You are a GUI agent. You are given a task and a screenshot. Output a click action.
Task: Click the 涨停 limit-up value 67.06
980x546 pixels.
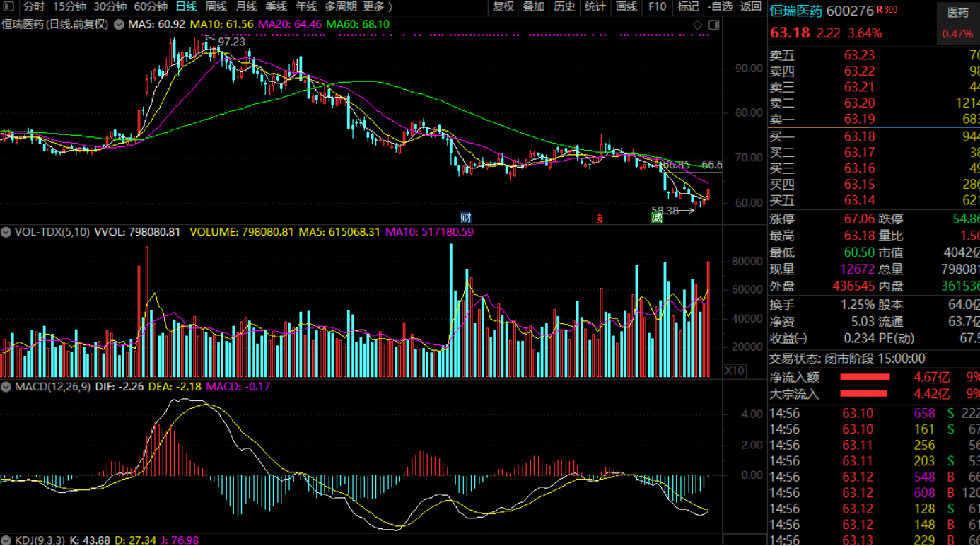pyautogui.click(x=859, y=219)
